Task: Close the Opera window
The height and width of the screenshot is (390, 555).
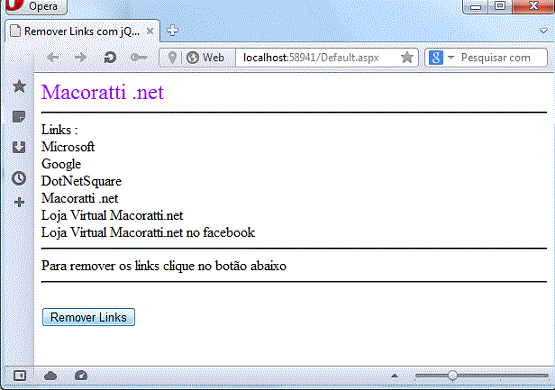Action: (x=533, y=6)
